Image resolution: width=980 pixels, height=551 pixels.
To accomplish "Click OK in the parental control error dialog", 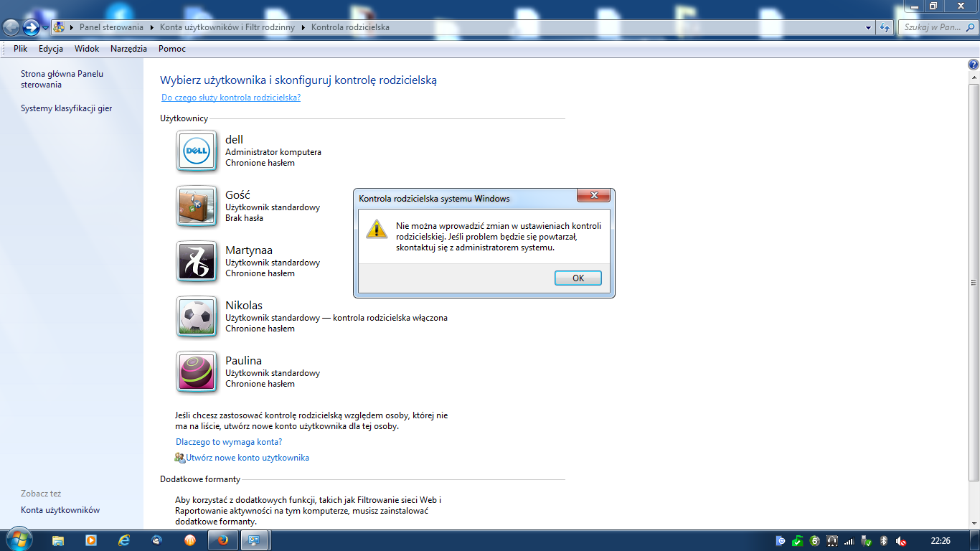I will coord(578,278).
